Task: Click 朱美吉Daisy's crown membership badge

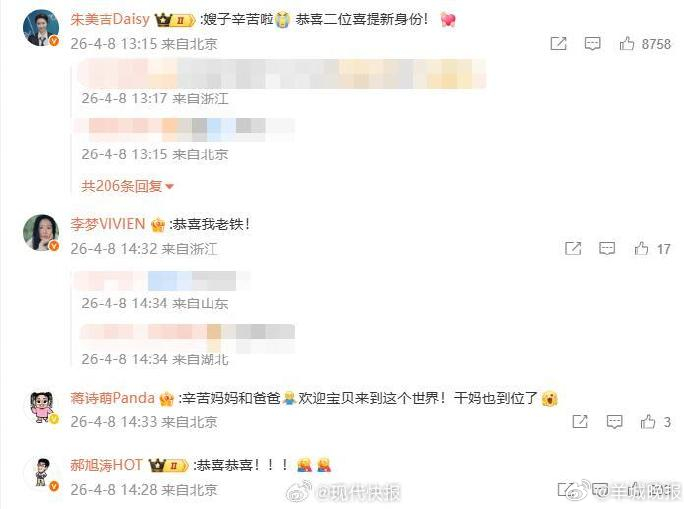Action: [175, 20]
